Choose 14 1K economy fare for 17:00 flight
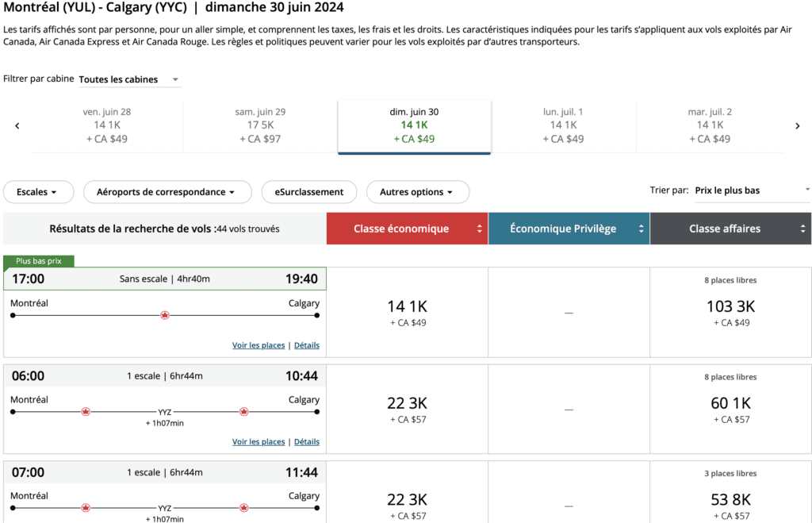812x523 pixels. pos(407,311)
